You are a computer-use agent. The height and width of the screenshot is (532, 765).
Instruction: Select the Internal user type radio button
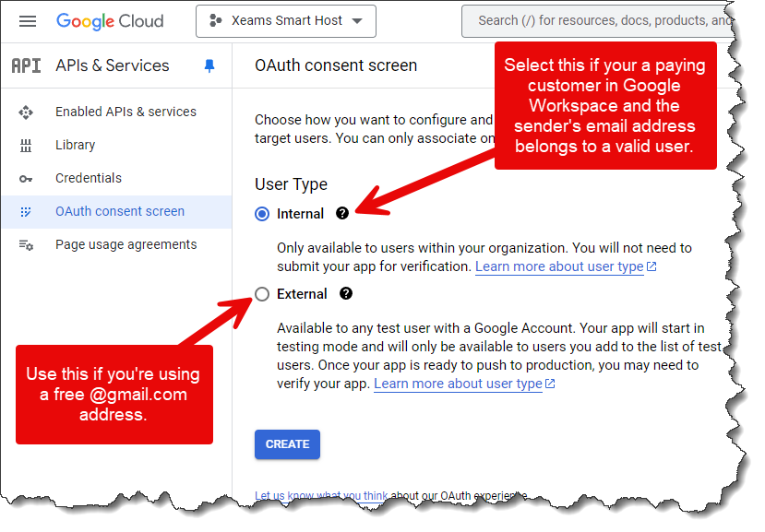262,214
